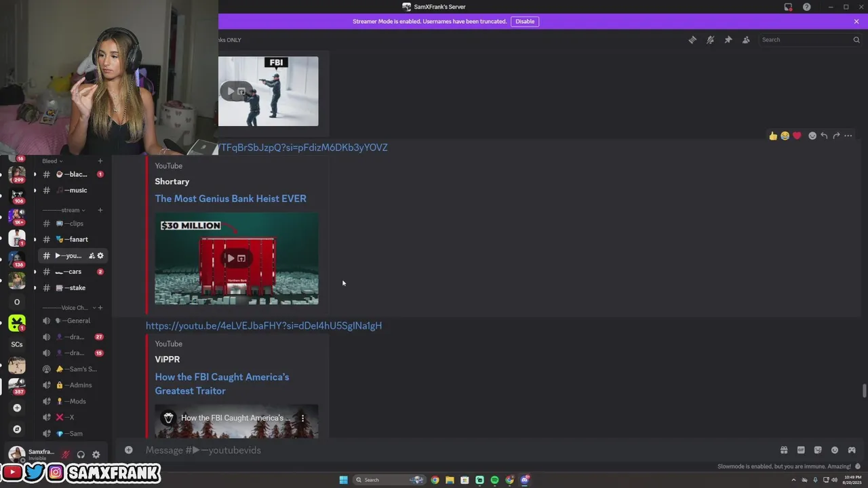The height and width of the screenshot is (488, 868).
Task: Disable Streamer Mode via banner button
Action: tap(525, 21)
